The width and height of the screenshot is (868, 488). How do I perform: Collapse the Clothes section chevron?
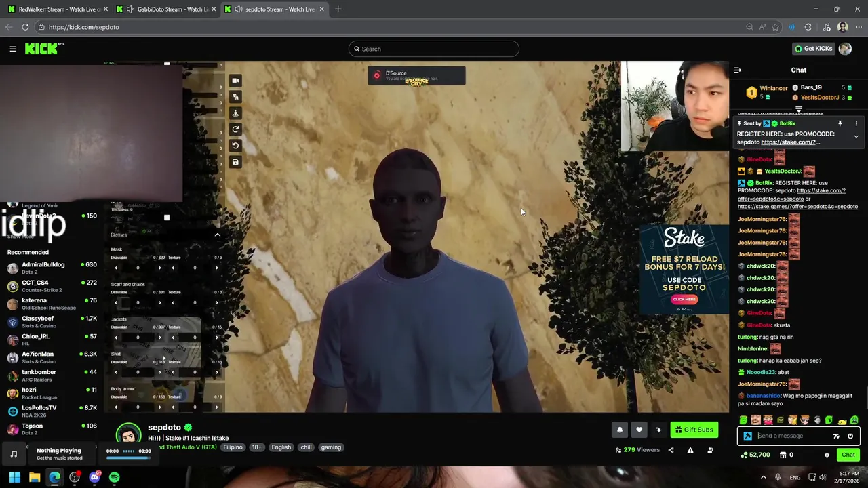217,235
